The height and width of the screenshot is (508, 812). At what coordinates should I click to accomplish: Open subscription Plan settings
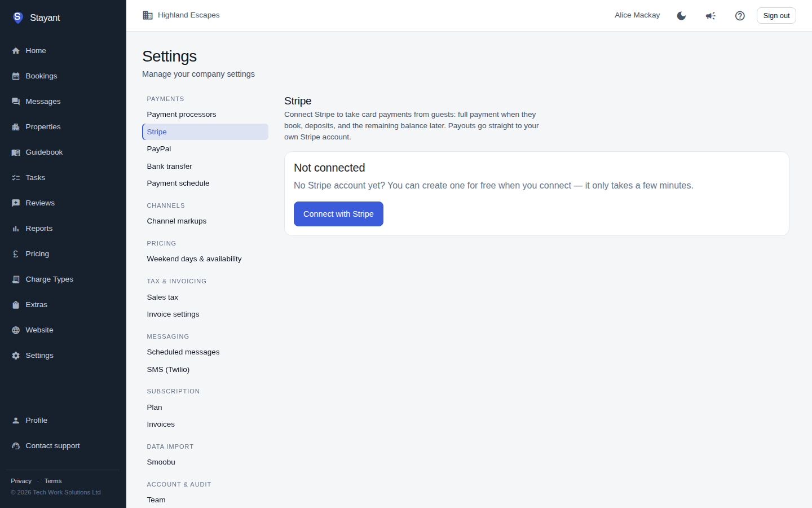205,408
